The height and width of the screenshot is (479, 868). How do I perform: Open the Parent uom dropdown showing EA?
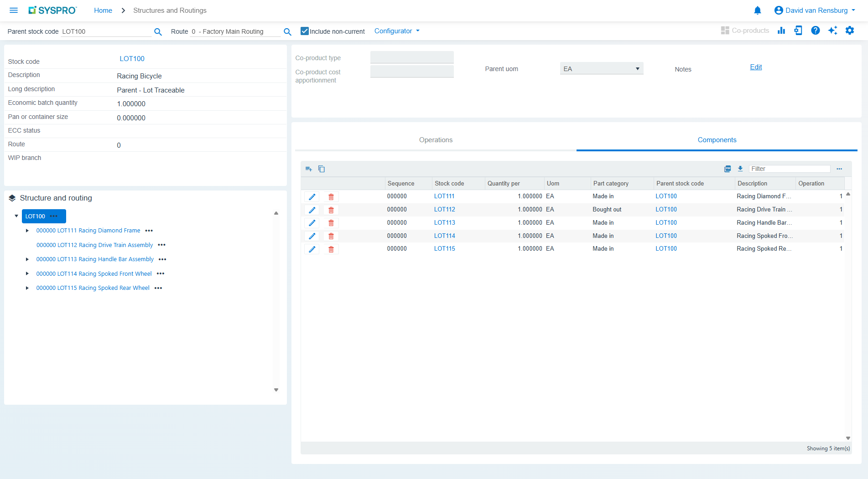[x=638, y=68]
